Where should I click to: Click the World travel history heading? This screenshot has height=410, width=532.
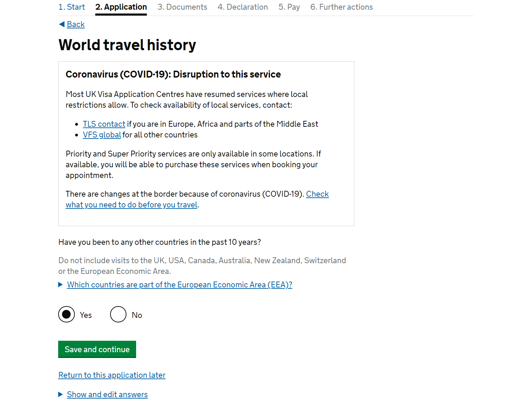(x=127, y=45)
